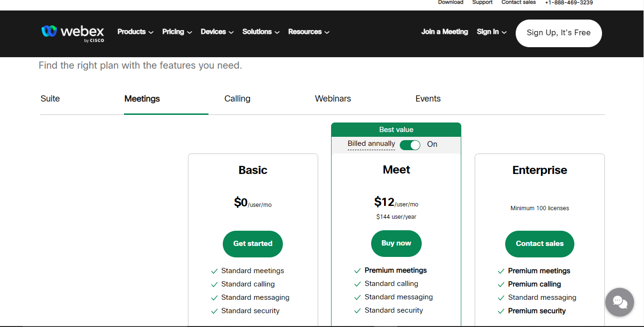This screenshot has height=327, width=644.
Task: Open the Webinars tab
Action: coord(333,99)
